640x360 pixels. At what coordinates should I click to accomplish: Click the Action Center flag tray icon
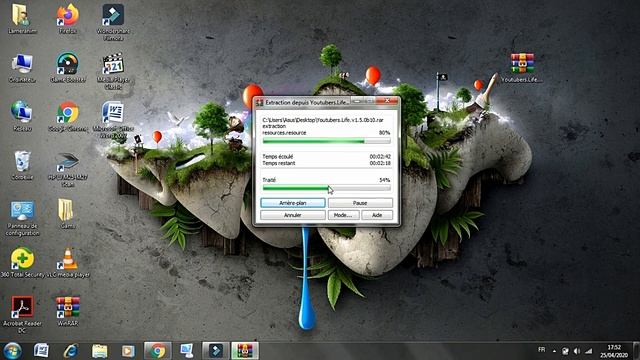tap(565, 351)
